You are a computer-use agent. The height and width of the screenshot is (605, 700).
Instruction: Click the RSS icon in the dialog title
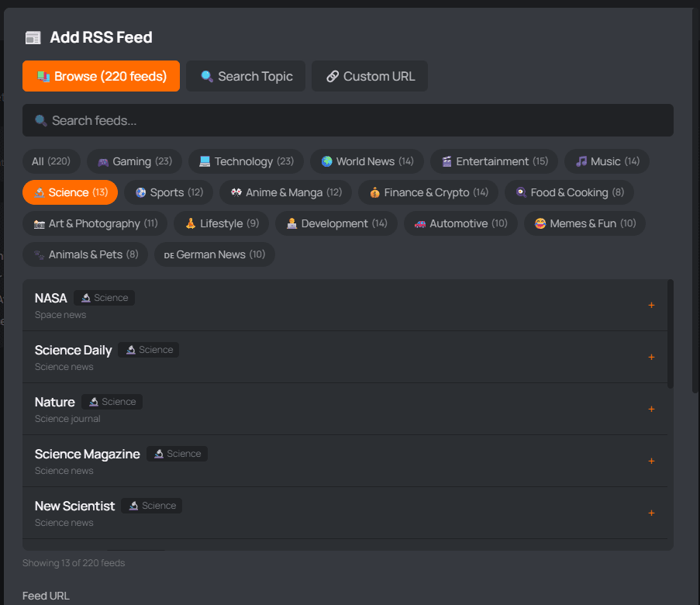pos(32,36)
